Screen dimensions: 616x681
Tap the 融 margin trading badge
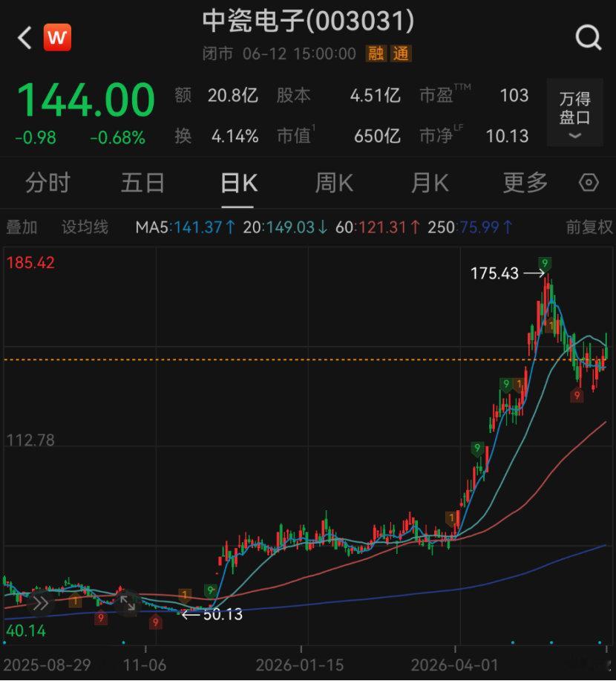pos(376,54)
